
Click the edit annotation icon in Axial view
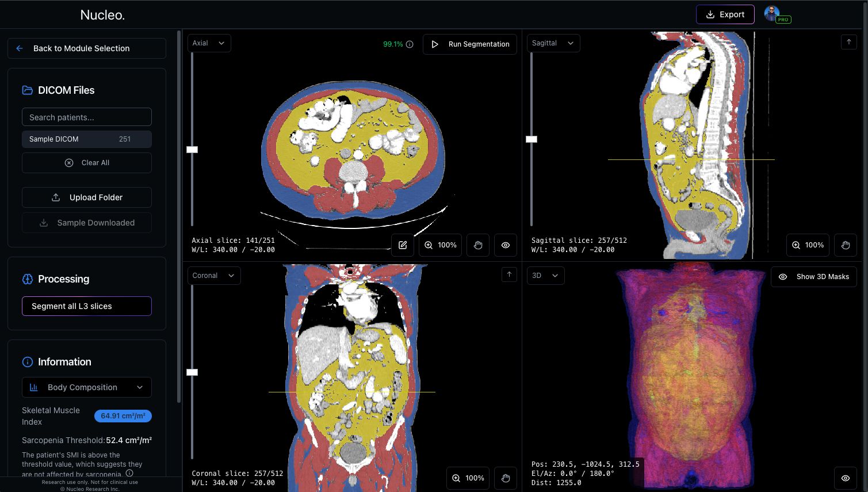(x=403, y=245)
